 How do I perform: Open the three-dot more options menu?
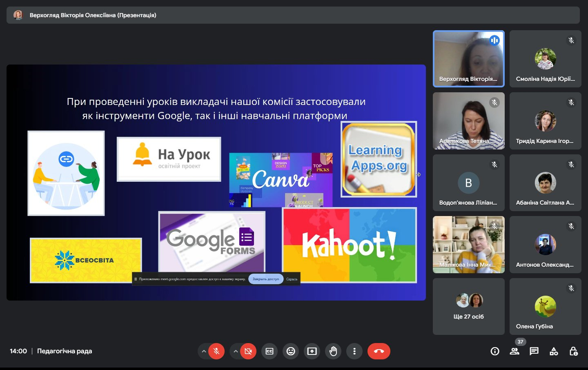tap(354, 351)
